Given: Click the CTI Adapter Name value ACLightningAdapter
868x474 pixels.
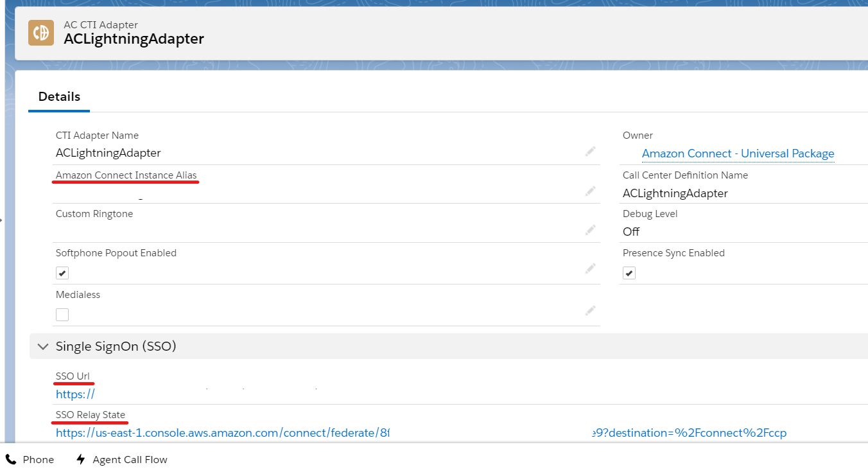Looking at the screenshot, I should click(x=108, y=153).
